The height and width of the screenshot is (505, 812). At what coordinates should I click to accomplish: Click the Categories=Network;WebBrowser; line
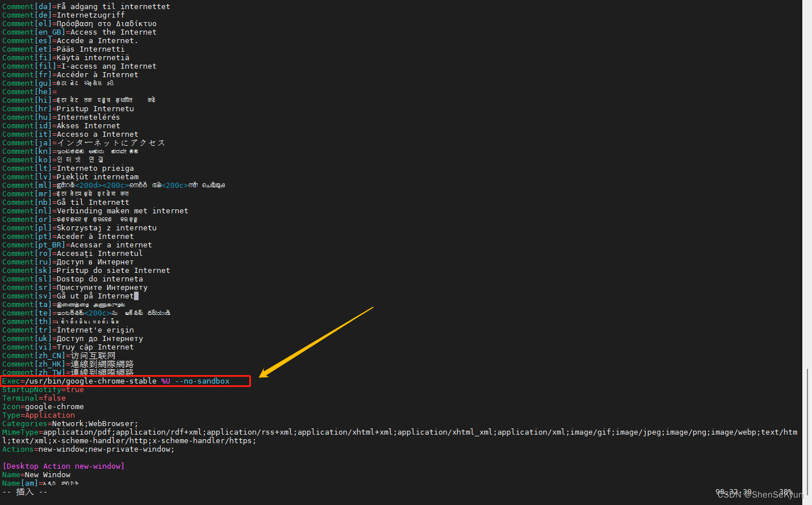tap(70, 424)
